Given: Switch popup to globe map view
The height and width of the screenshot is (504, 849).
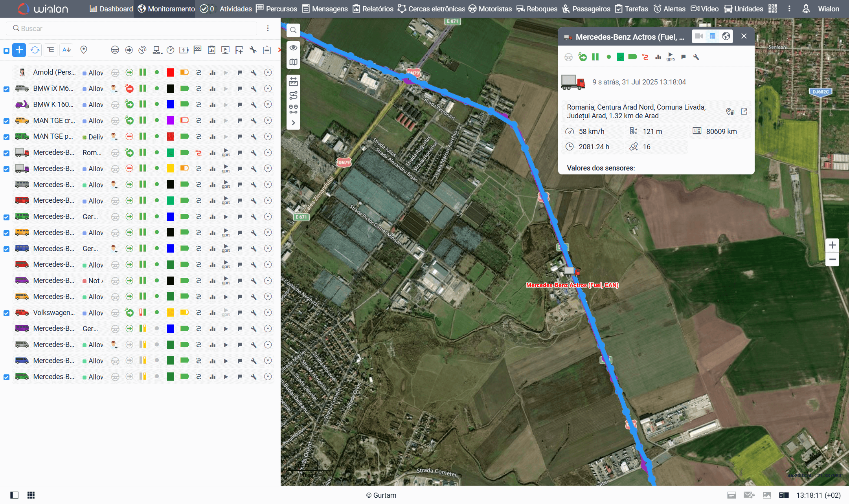Looking at the screenshot, I should tap(726, 36).
